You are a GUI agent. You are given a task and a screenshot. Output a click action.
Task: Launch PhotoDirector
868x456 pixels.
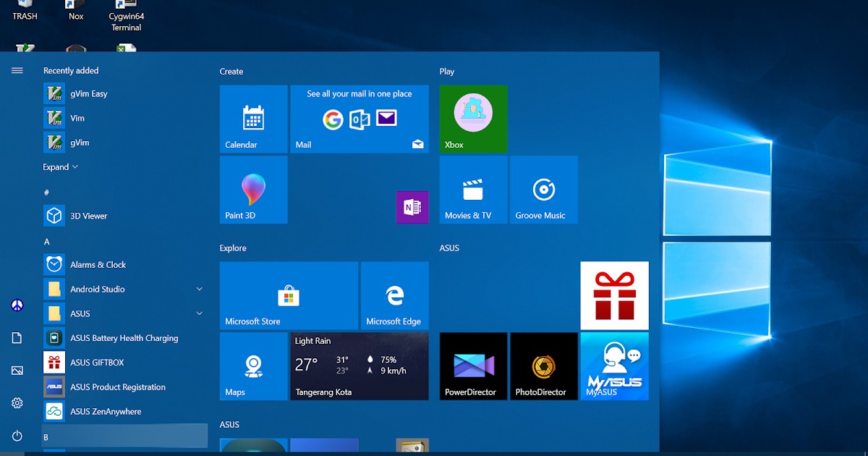point(543,366)
